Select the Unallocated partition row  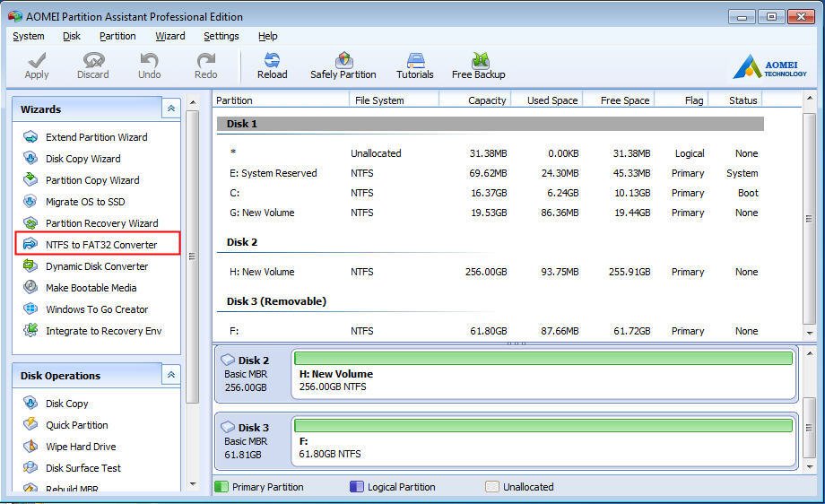pyautogui.click(x=491, y=153)
